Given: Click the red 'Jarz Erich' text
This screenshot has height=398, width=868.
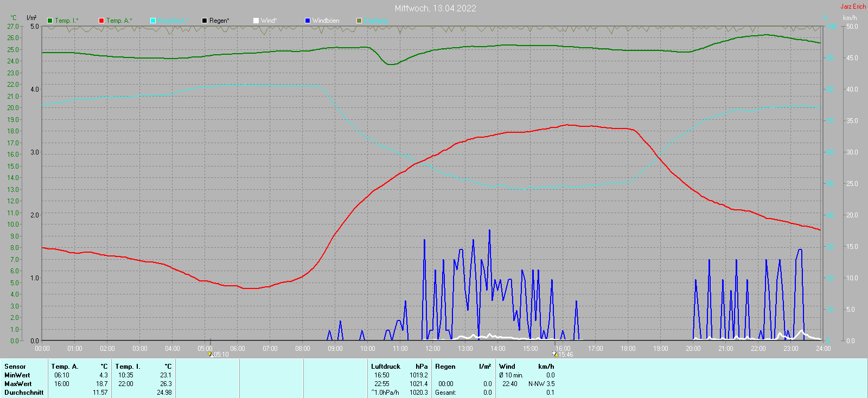Looking at the screenshot, I should tap(853, 7).
